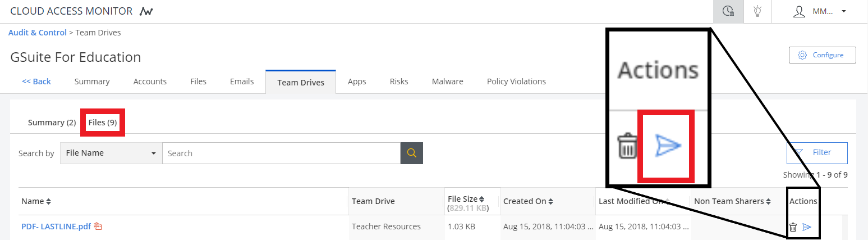Go to the Malware tab

point(447,81)
